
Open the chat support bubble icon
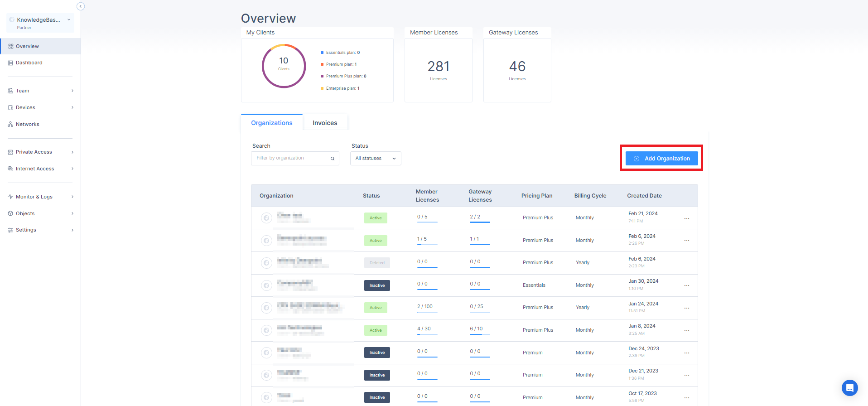click(x=850, y=388)
